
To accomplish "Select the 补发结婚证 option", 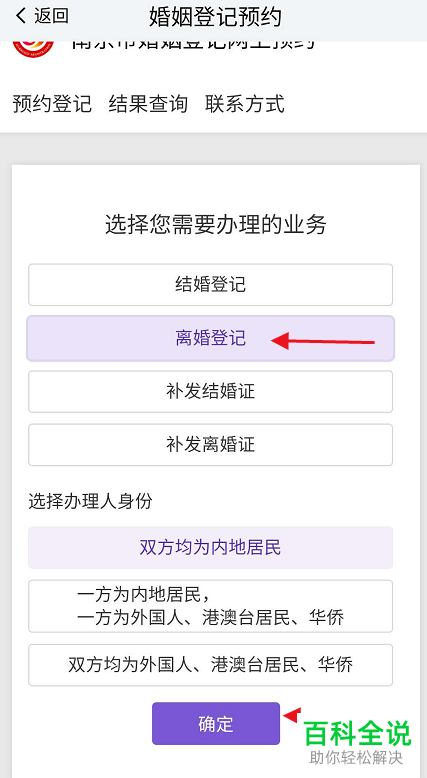I will (210, 391).
